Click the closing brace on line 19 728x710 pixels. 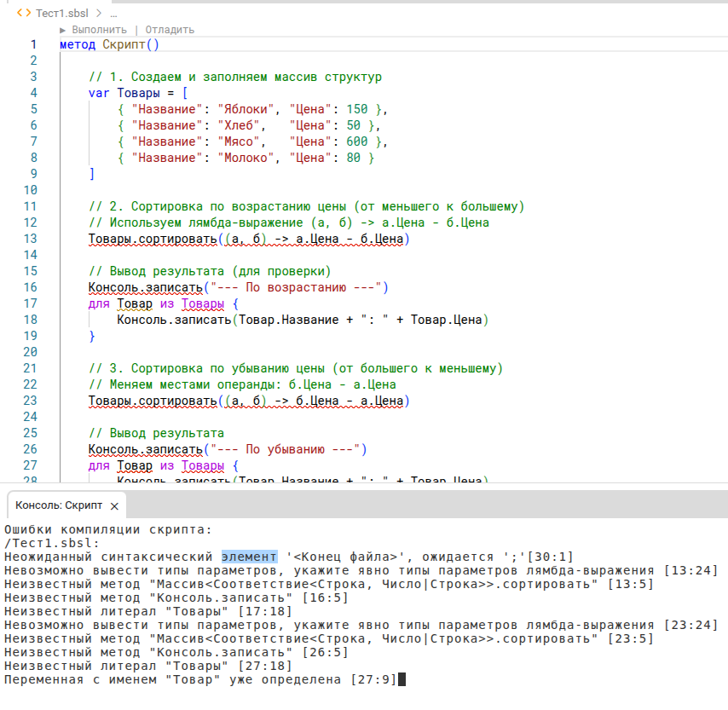click(92, 336)
